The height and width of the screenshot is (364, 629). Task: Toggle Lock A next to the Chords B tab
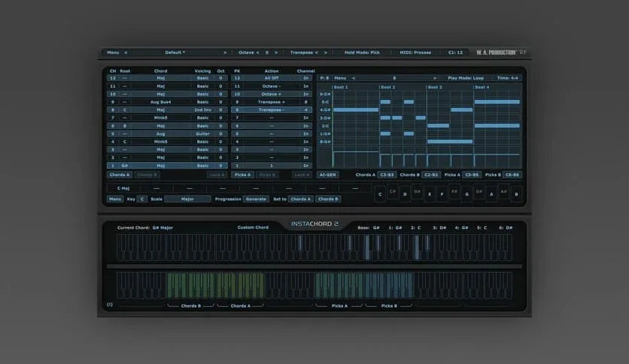tap(217, 174)
